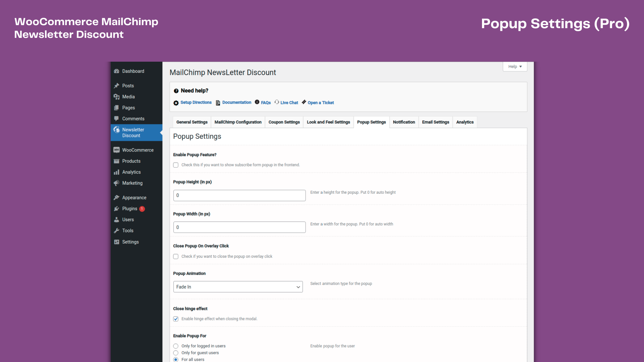The width and height of the screenshot is (644, 362).
Task: Select Only for guest users radio
Action: (176, 353)
